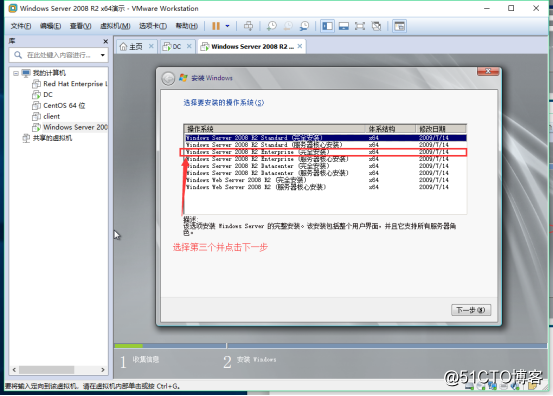The image size is (553, 396).
Task: Close the 主页 tab
Action: [151, 46]
